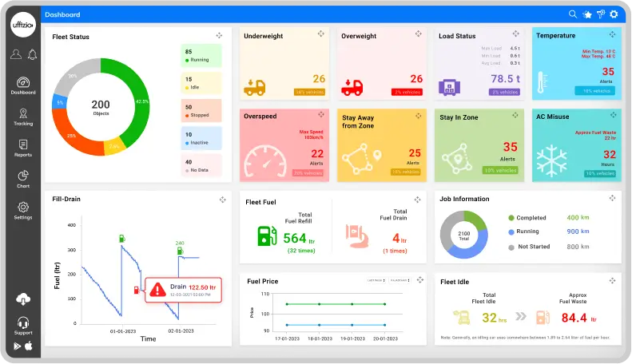The image size is (632, 364).
Task: Open the region dropdown in Fuel Price
Action: [399, 280]
